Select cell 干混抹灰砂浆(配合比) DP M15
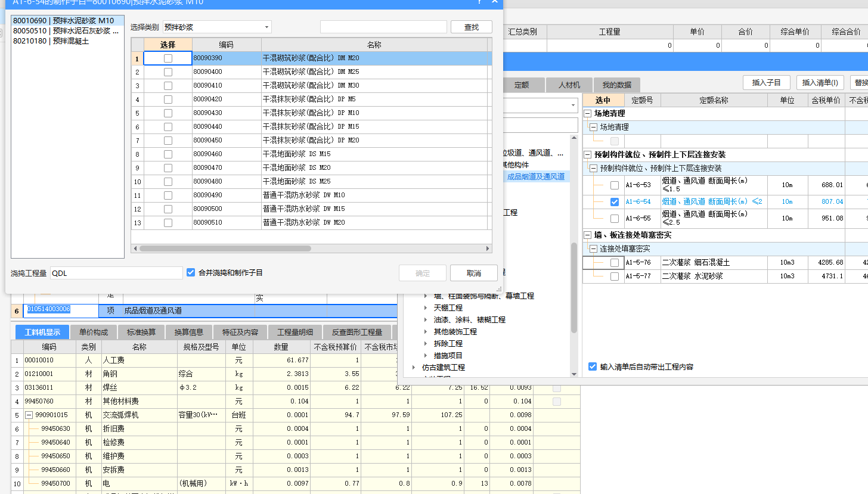 (x=374, y=127)
